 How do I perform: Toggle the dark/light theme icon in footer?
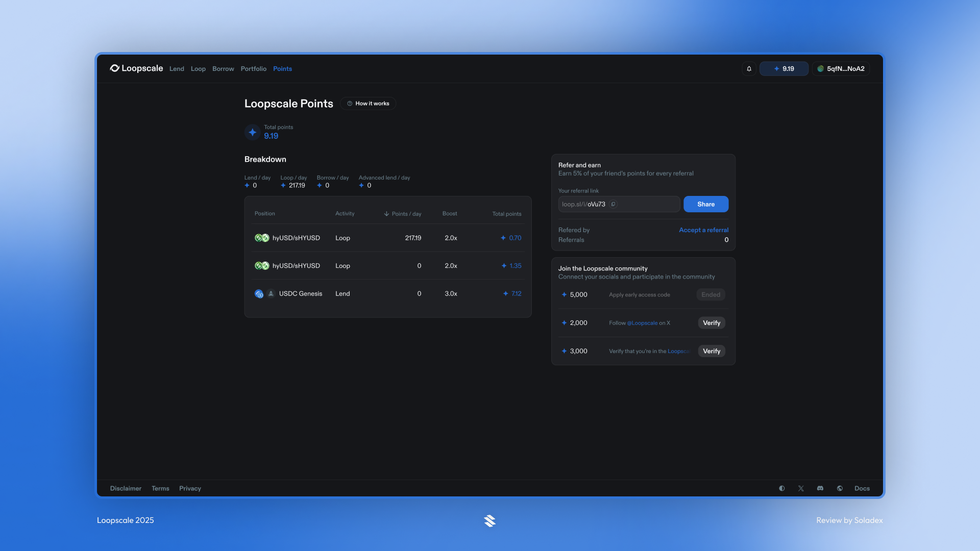coord(781,488)
